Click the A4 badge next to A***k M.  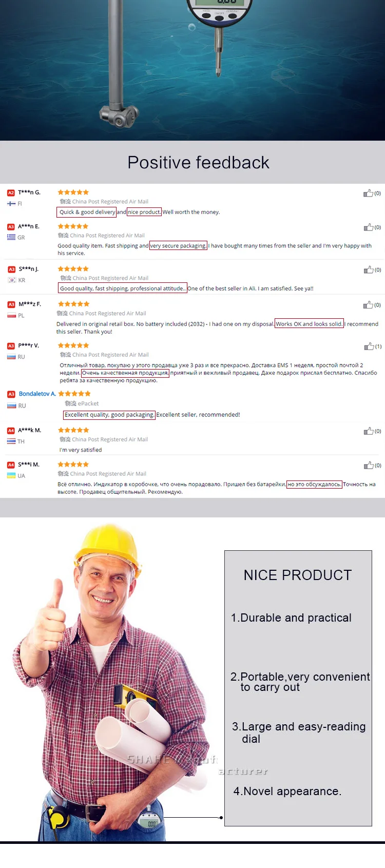(x=11, y=431)
